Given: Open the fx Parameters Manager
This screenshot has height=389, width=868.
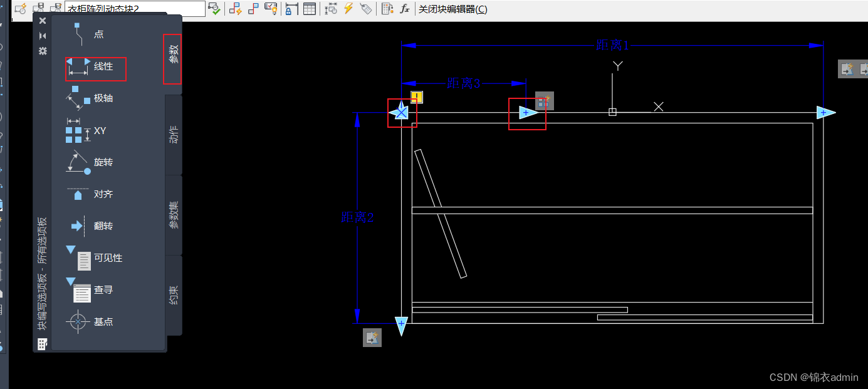Looking at the screenshot, I should (x=405, y=9).
